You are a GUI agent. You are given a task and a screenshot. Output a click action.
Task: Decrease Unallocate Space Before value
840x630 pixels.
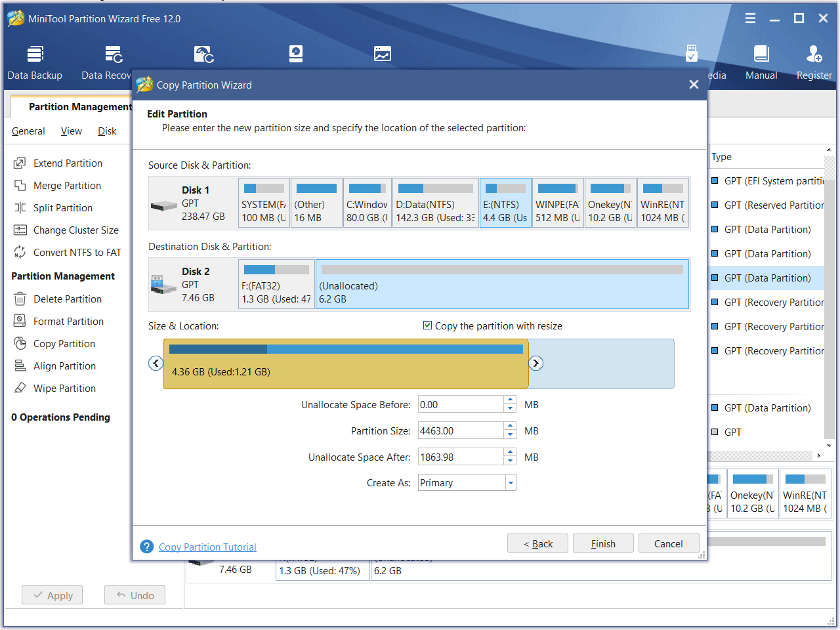(x=510, y=409)
